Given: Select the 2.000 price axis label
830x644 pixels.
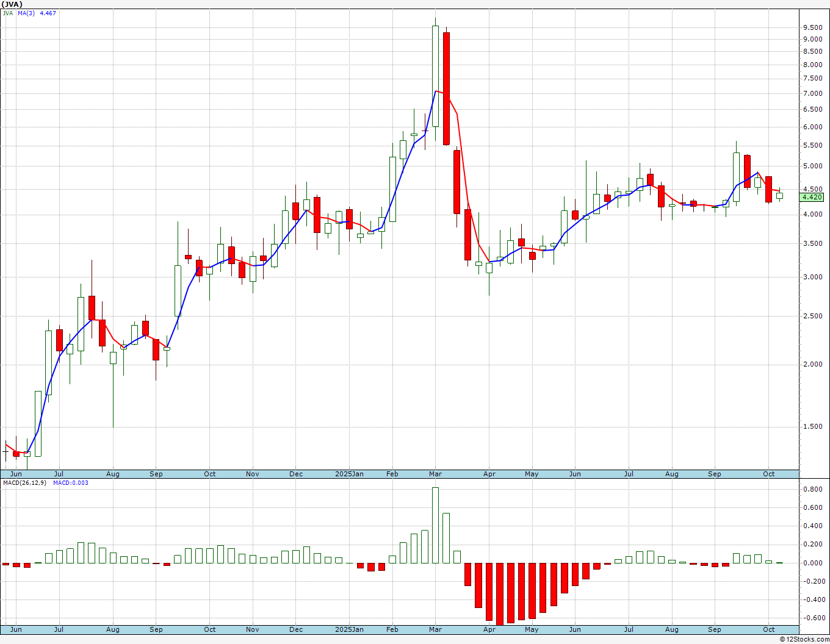Looking at the screenshot, I should coord(812,364).
